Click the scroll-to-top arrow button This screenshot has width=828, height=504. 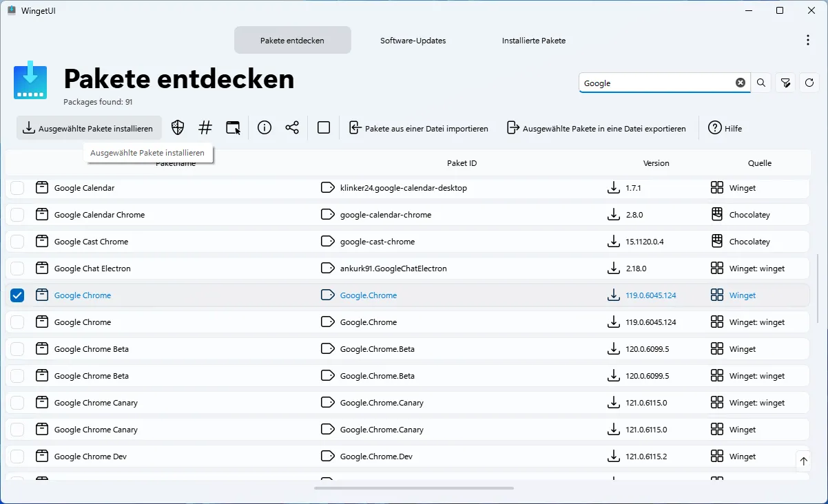pyautogui.click(x=804, y=461)
